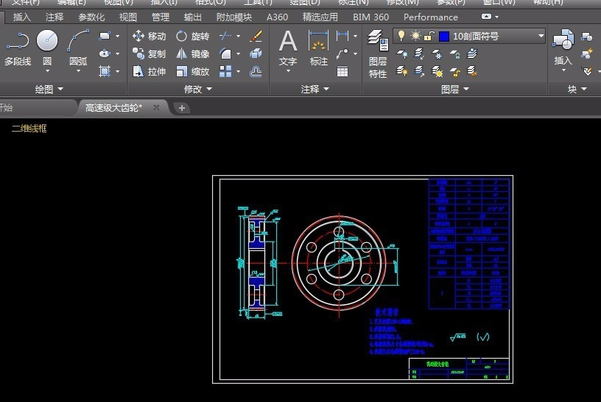601x402 pixels.
Task: Click the Layer isolate icon
Action: [x=419, y=54]
